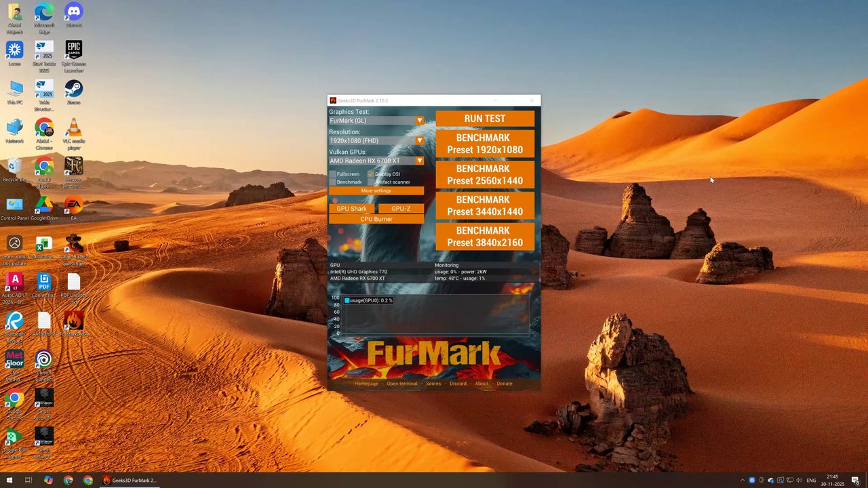Launch the GPU Shark tool
This screenshot has height=488, width=868.
coord(351,209)
